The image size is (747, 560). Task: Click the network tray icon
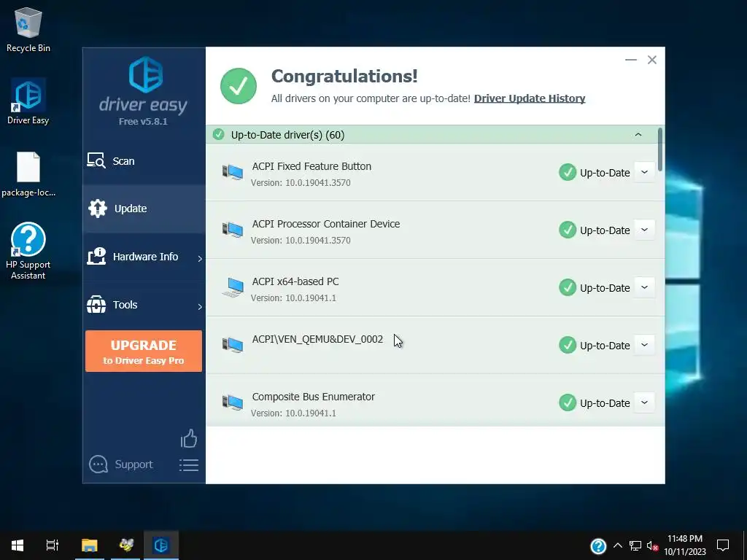click(635, 545)
